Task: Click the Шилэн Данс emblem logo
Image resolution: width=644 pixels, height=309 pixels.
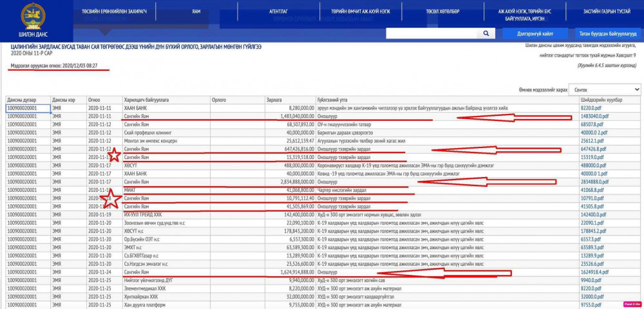Action: (x=33, y=16)
